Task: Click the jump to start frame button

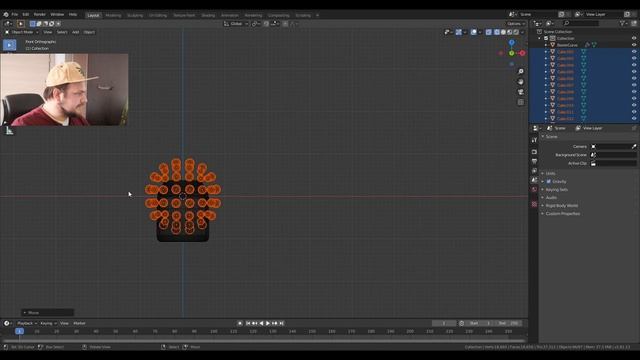Action: click(248, 323)
